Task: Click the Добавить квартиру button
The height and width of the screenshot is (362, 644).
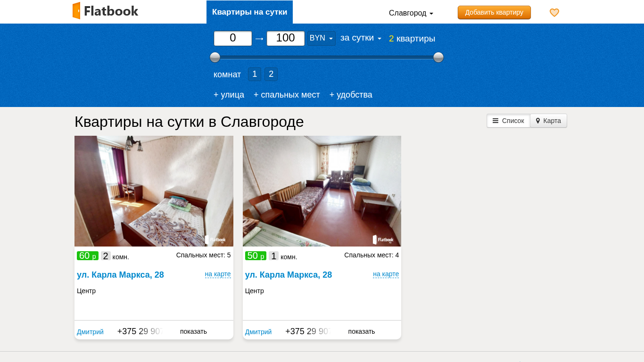Action: (494, 12)
